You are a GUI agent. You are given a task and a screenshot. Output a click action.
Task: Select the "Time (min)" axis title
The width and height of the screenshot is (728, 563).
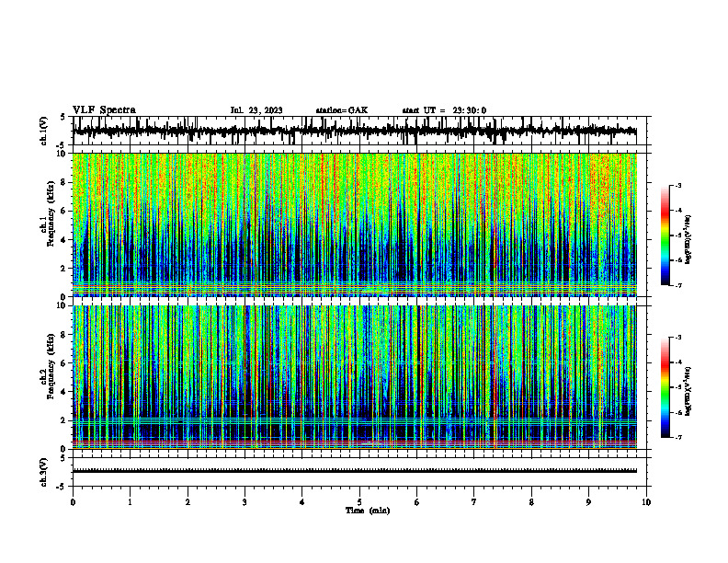pyautogui.click(x=368, y=511)
